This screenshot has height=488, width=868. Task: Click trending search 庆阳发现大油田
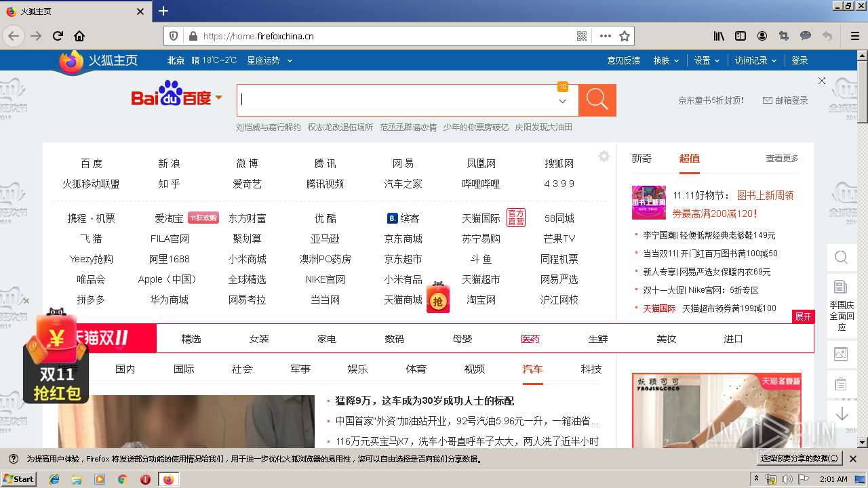[543, 127]
